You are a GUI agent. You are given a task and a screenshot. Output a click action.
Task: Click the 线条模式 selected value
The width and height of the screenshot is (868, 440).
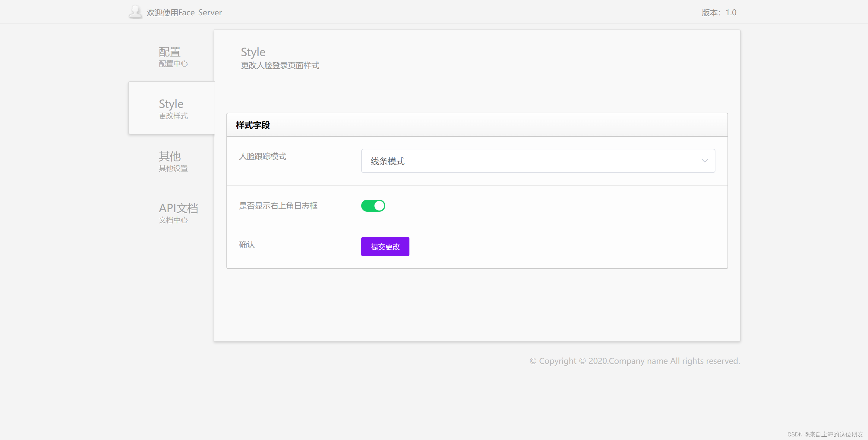click(x=387, y=161)
